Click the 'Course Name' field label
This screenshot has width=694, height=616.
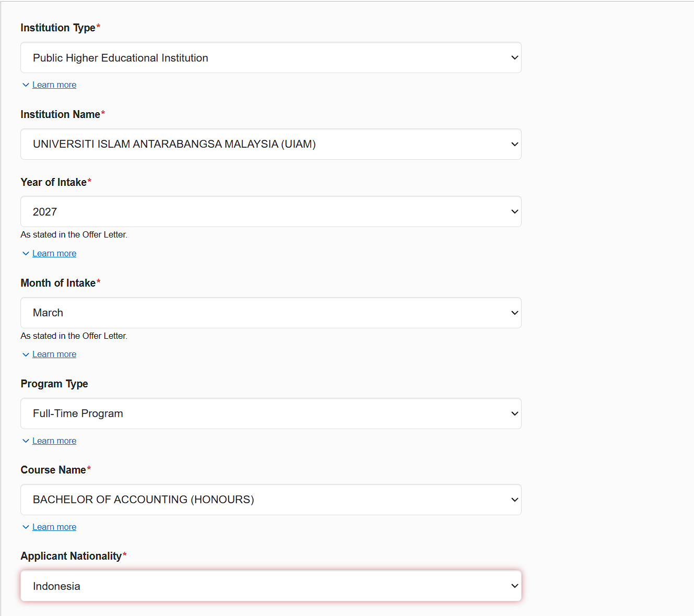(x=53, y=470)
